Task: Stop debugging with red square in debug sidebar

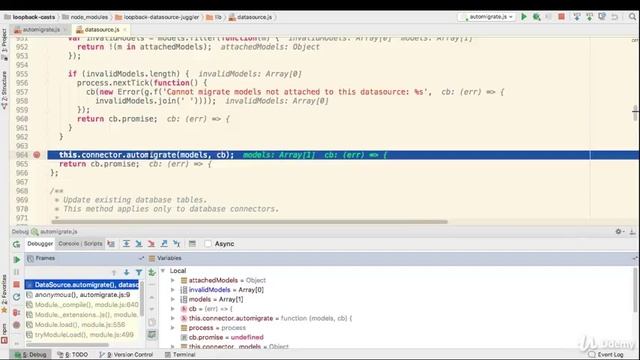Action: pyautogui.click(x=16, y=284)
